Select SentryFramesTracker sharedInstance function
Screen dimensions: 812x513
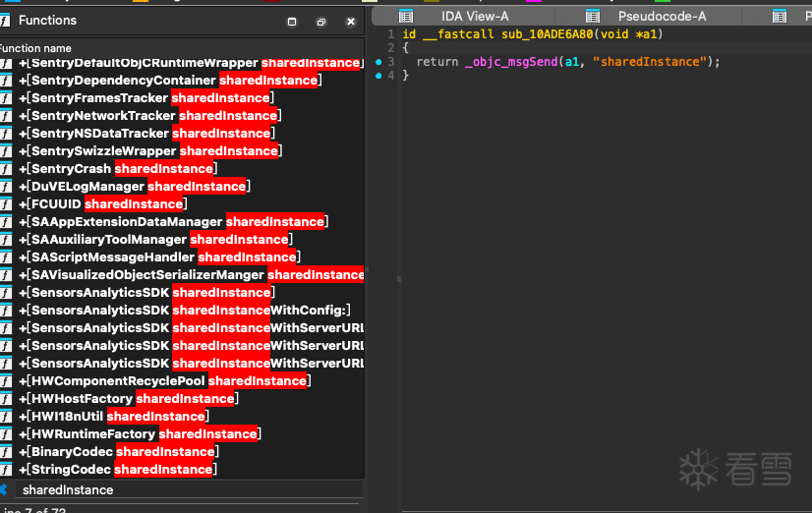[x=182, y=98]
